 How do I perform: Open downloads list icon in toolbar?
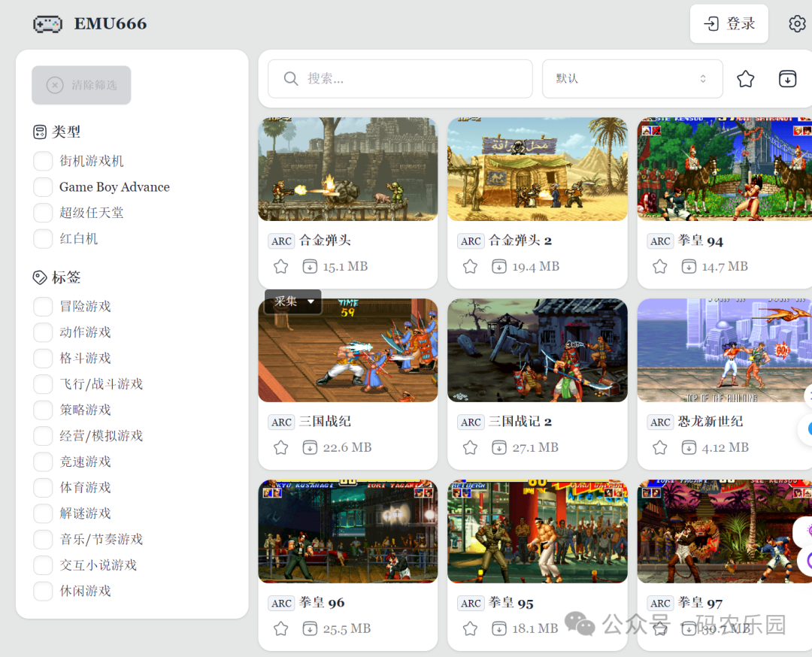pos(787,79)
